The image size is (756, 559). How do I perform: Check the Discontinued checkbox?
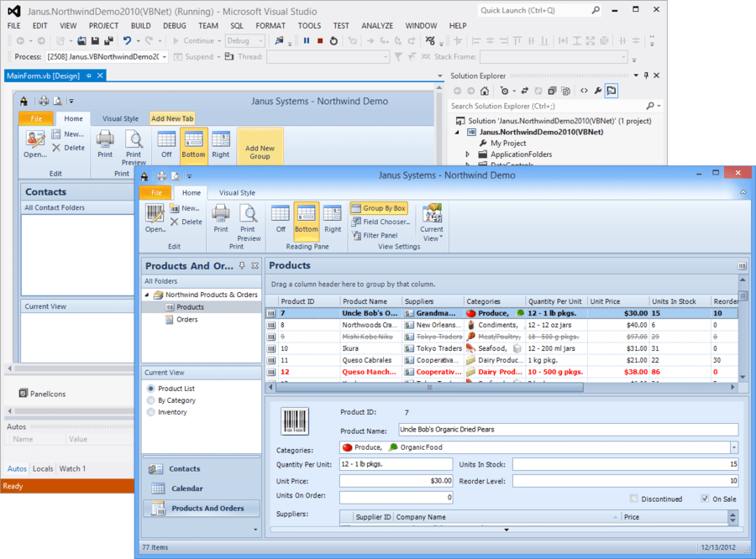click(x=634, y=499)
